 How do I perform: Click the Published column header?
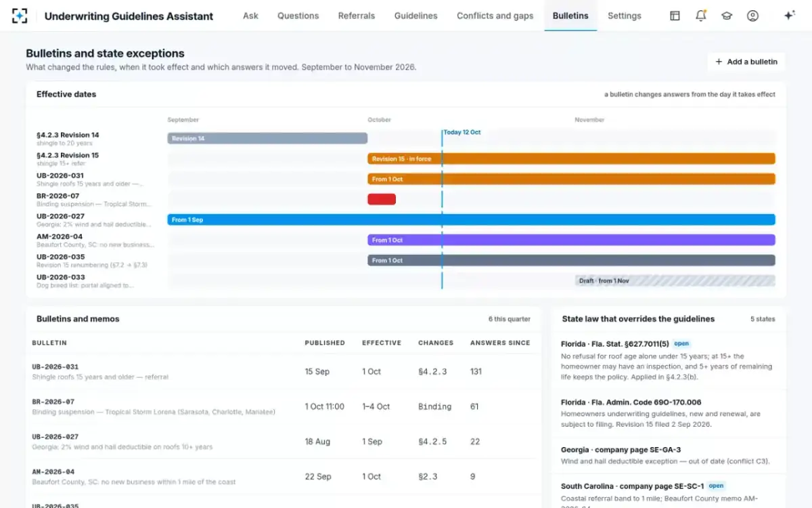click(x=325, y=343)
